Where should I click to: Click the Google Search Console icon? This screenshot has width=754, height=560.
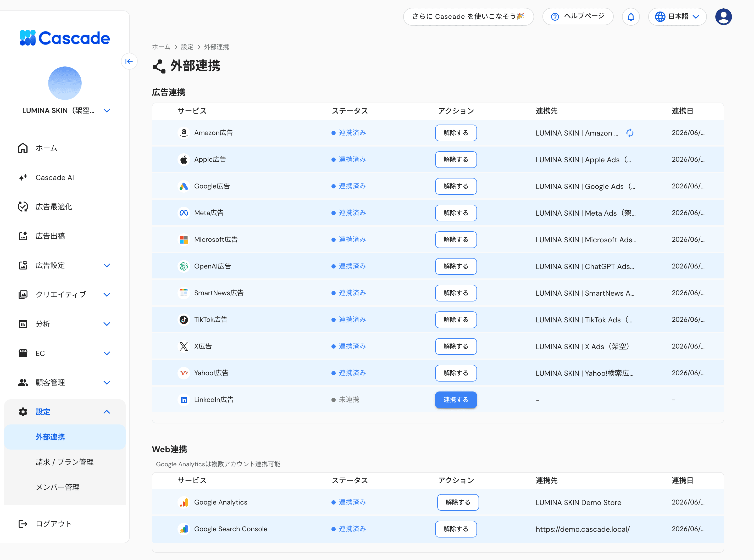pos(184,529)
